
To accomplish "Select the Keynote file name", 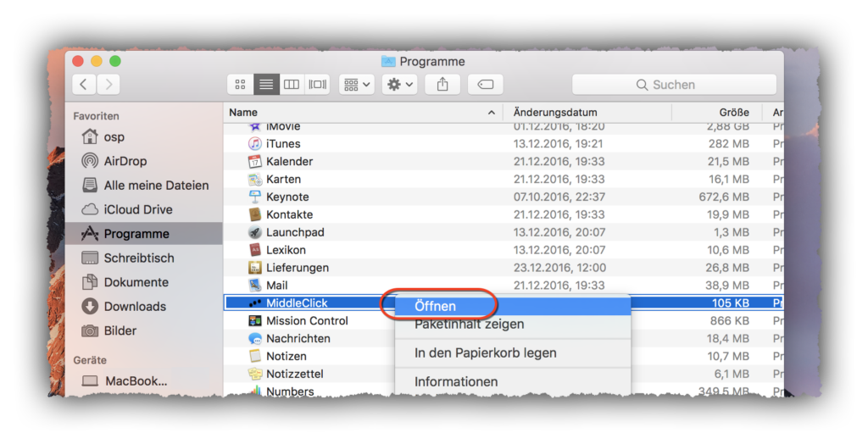I will (x=287, y=197).
